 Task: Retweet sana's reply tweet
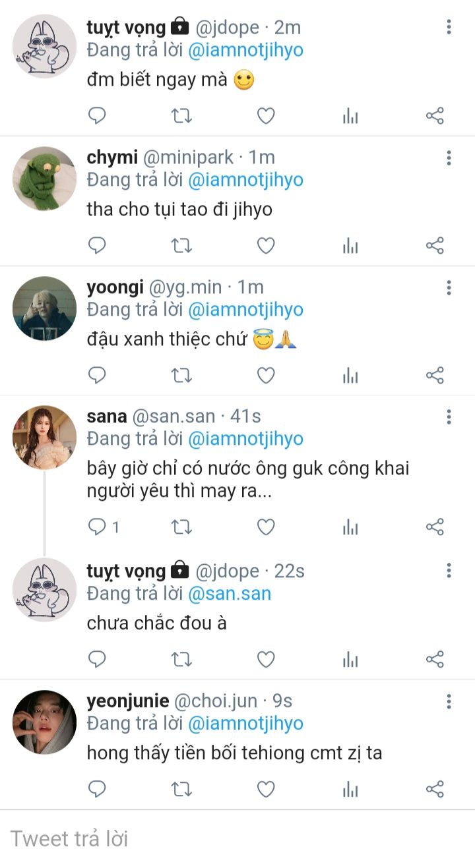181,527
